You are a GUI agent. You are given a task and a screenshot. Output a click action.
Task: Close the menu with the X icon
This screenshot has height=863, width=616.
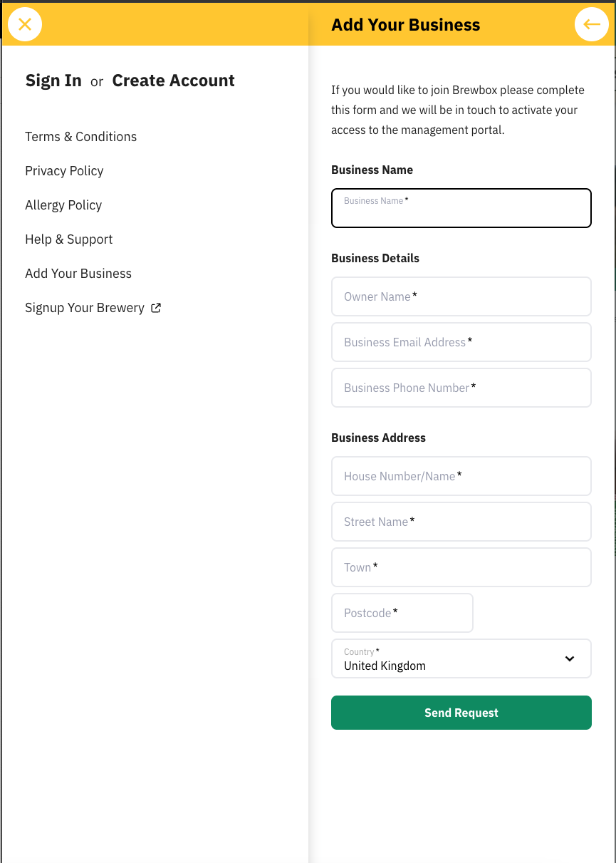25,24
